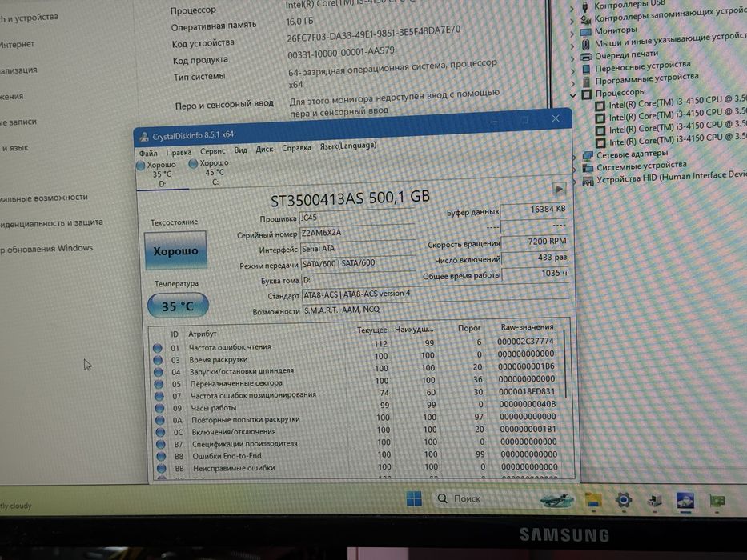This screenshot has width=747, height=560.
Task: Click the Контроллеры USB device icon
Action: (585, 6)
